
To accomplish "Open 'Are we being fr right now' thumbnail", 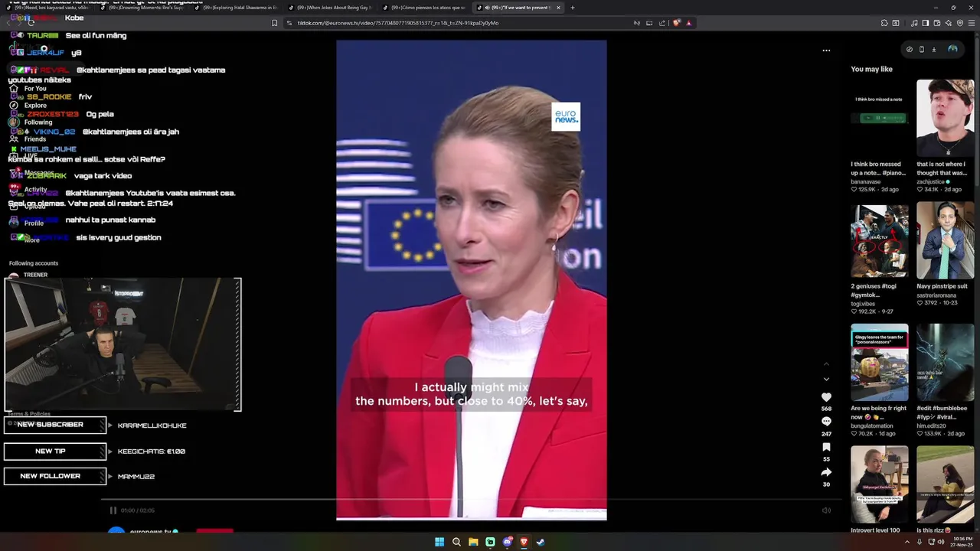I will tap(879, 363).
